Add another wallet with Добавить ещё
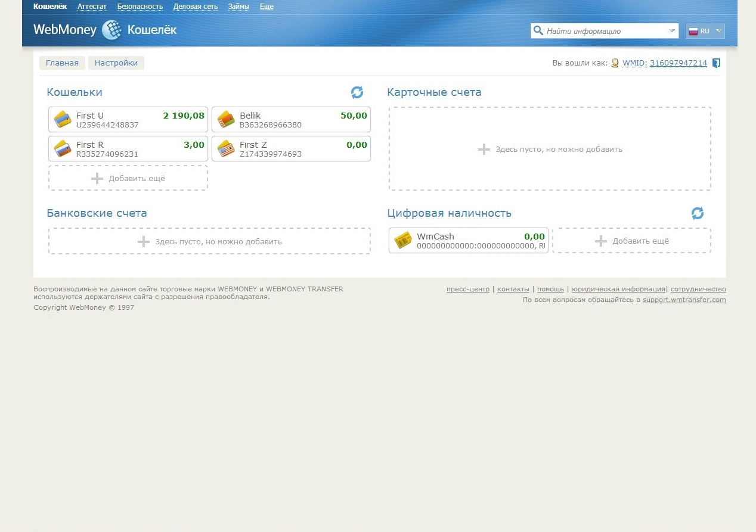 pyautogui.click(x=128, y=178)
